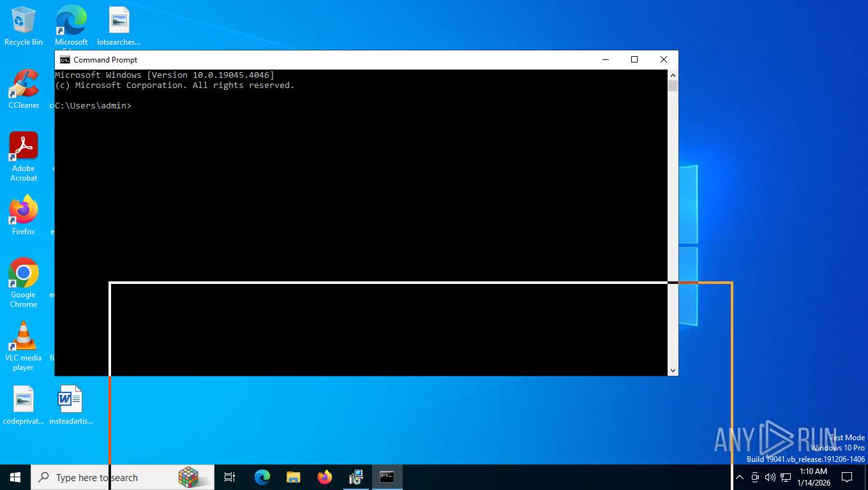This screenshot has height=490, width=868.
Task: Focus the 'Type here to search' taskbar box
Action: point(121,477)
